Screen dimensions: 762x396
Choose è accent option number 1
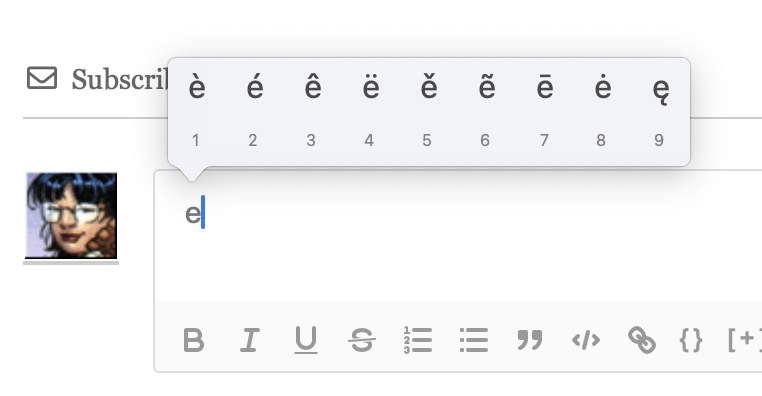click(197, 88)
